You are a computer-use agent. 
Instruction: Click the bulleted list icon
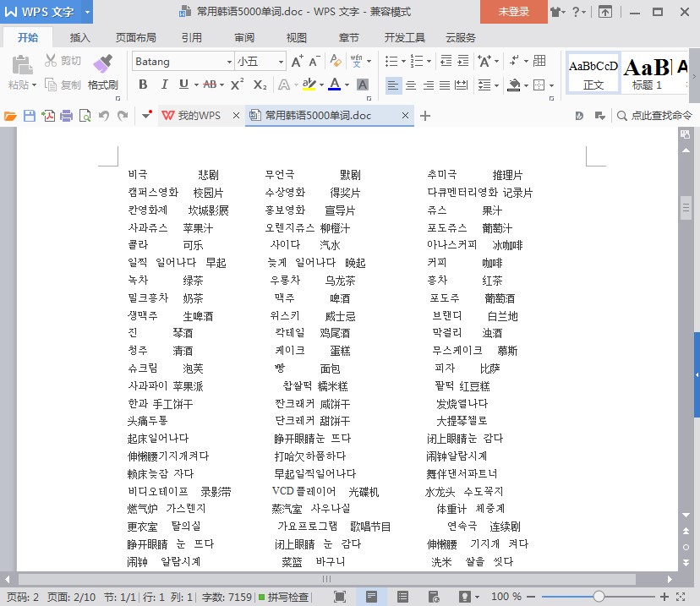pyautogui.click(x=391, y=61)
